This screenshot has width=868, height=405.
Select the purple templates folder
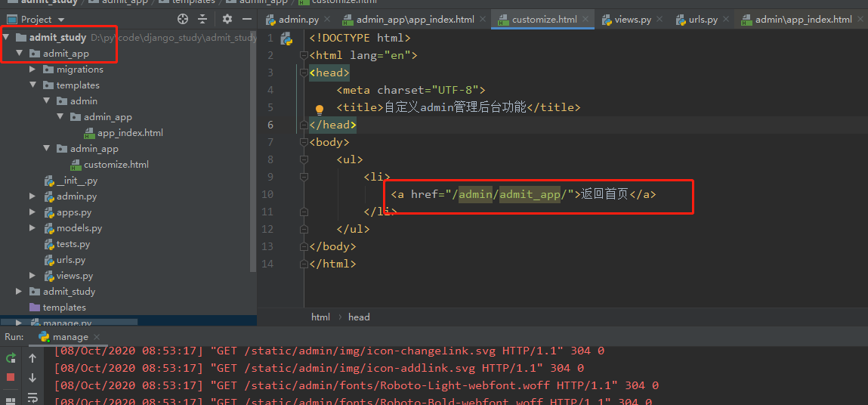(x=57, y=308)
